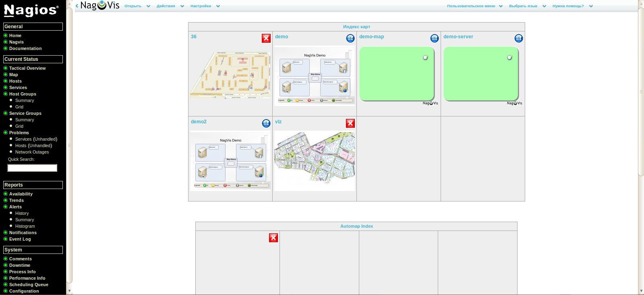Open Process Info

point(23,272)
